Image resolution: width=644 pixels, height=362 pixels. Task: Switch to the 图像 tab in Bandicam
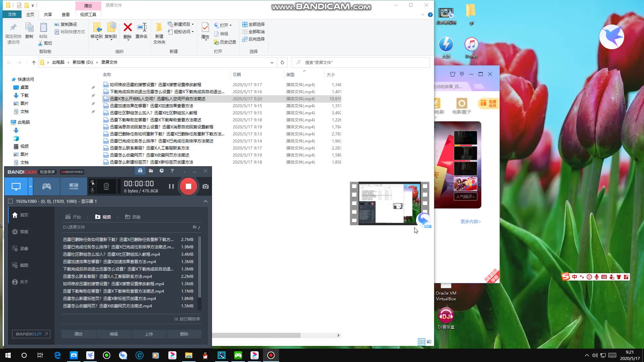point(133,217)
